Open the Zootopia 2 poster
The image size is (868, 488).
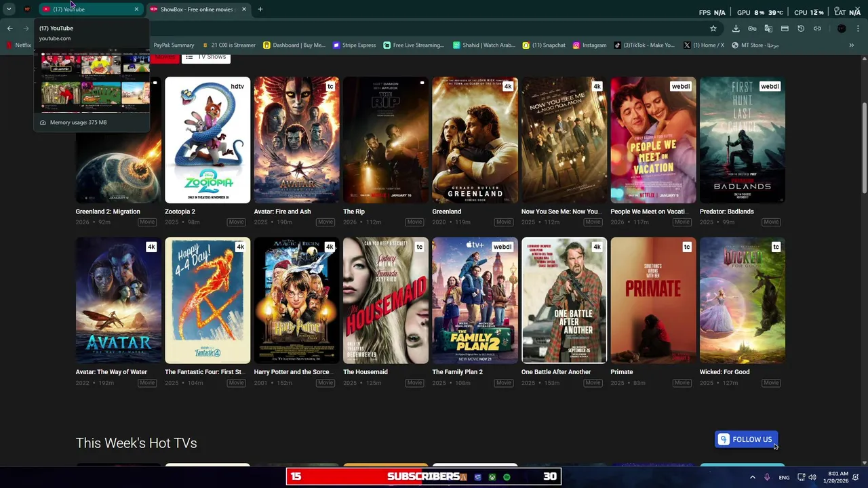pos(208,140)
